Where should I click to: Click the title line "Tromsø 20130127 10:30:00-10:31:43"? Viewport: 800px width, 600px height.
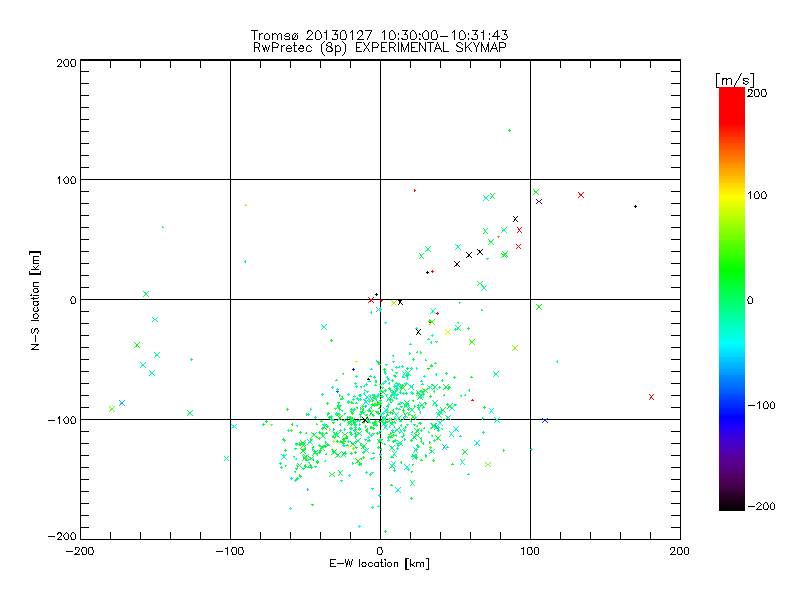pos(379,35)
